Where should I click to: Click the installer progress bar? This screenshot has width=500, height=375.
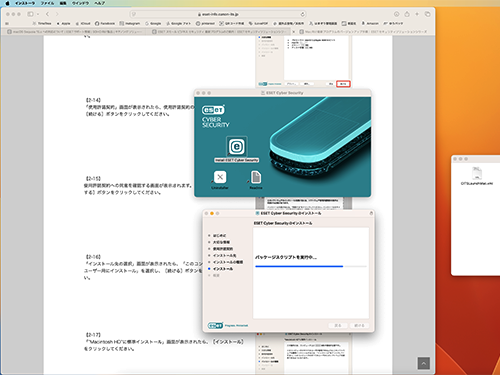coord(311,266)
